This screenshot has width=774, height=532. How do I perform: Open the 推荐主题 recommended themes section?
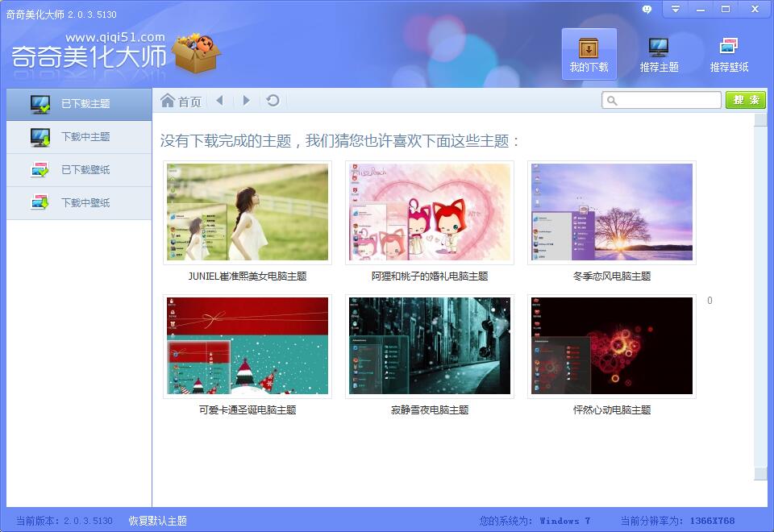coord(659,54)
